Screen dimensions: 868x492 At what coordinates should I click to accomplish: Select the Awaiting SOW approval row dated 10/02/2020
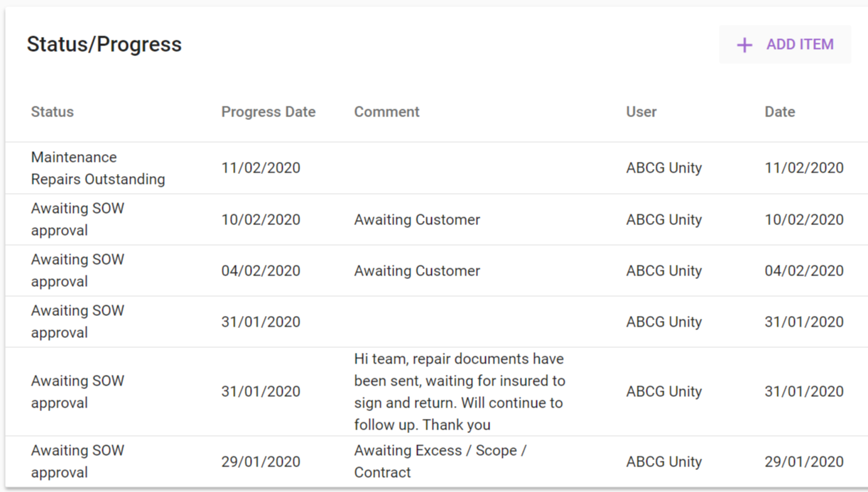[436, 219]
